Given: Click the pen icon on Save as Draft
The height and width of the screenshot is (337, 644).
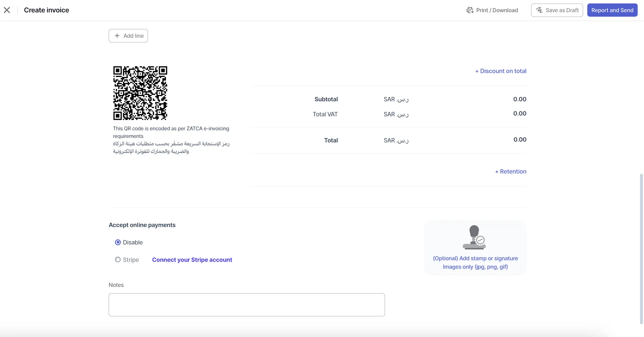Looking at the screenshot, I should pyautogui.click(x=539, y=10).
